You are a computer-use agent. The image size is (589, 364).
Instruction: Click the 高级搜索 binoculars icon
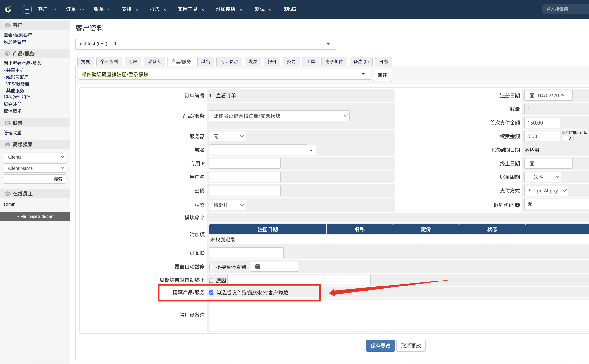click(7, 144)
